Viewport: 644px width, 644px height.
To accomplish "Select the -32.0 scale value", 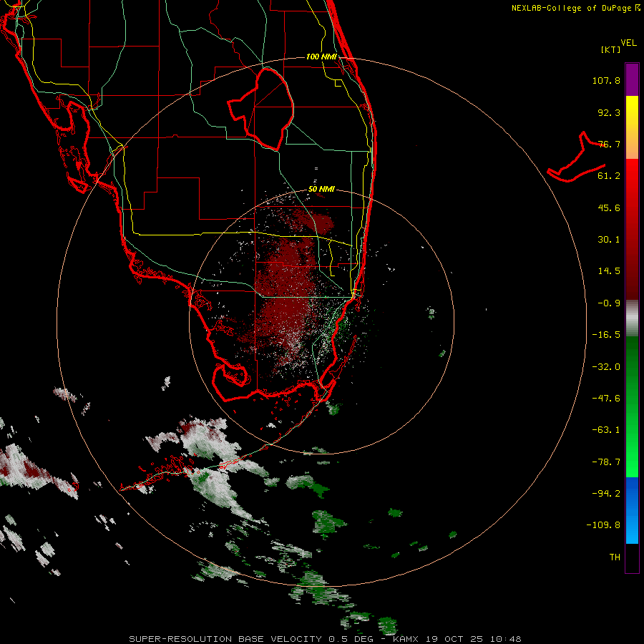I will (x=606, y=367).
